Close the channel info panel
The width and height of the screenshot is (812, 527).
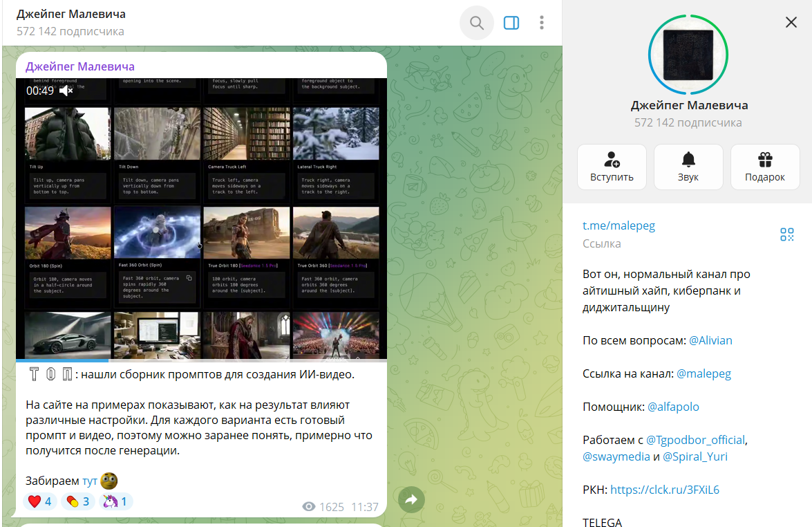tap(791, 22)
